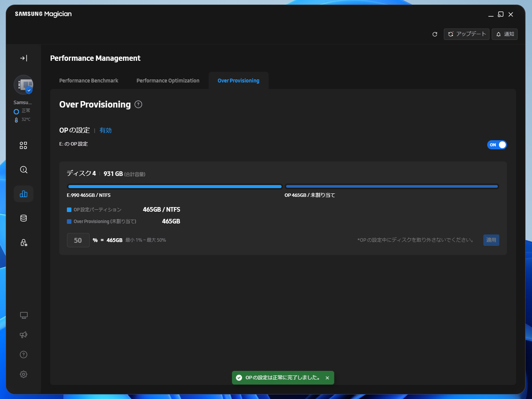Viewport: 532px width, 399px height.
Task: Click the monitor icon in sidebar
Action: click(x=24, y=315)
